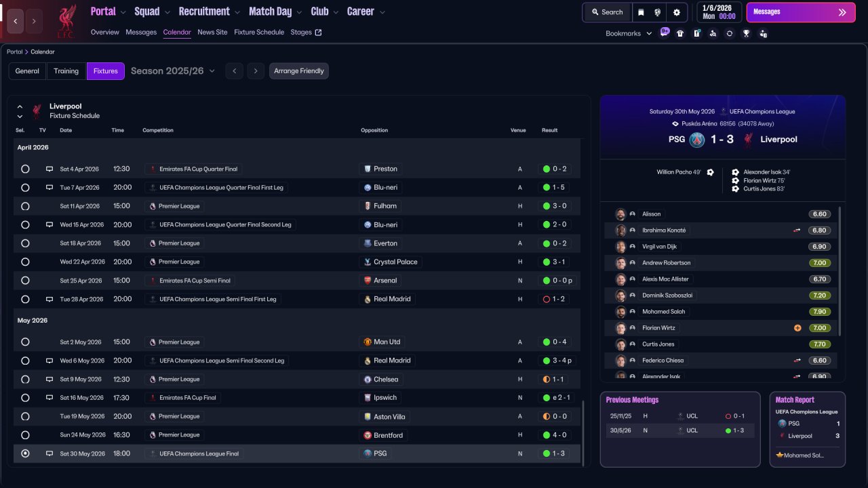Click the Arrange Friendly button
Image resolution: width=868 pixels, height=488 pixels.
(x=299, y=71)
